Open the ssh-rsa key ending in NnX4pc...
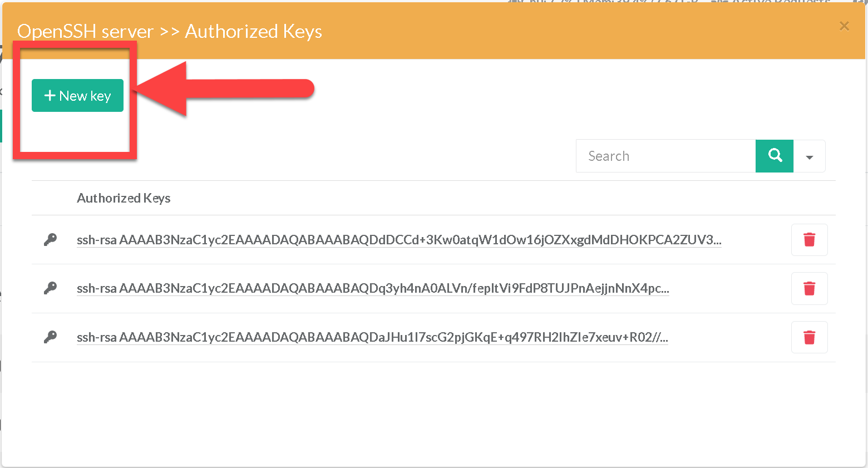 click(373, 288)
